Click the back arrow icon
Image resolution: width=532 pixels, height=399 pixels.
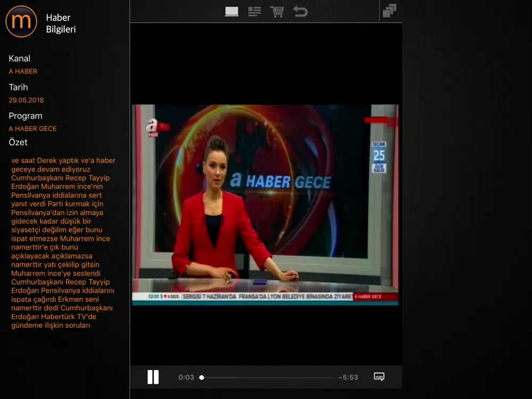pos(300,12)
